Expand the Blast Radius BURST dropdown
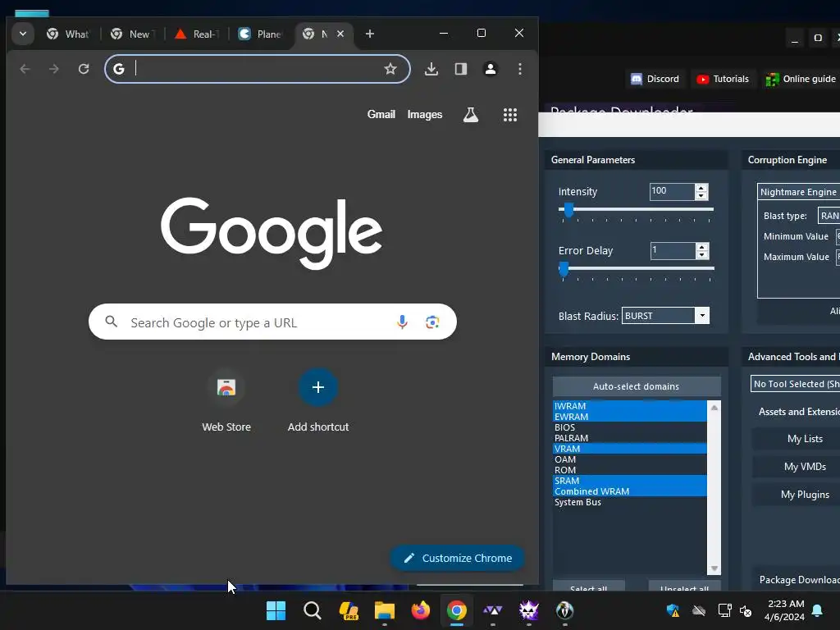840x630 pixels. click(702, 316)
